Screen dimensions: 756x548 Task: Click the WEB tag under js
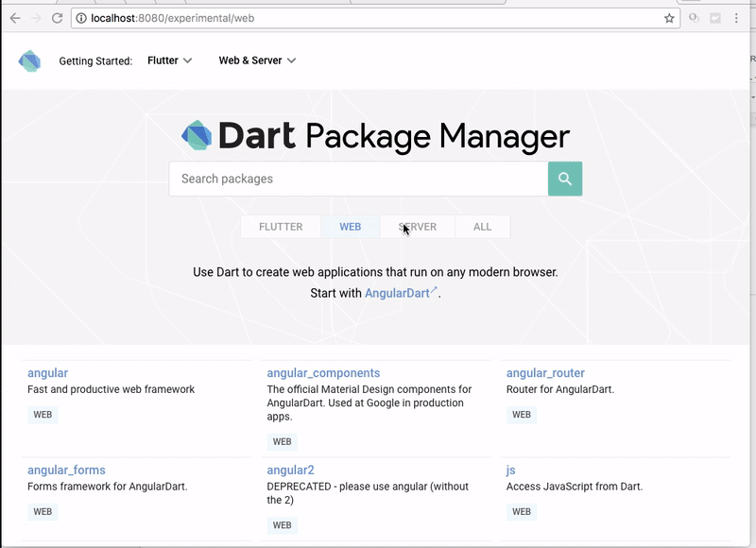pos(522,511)
